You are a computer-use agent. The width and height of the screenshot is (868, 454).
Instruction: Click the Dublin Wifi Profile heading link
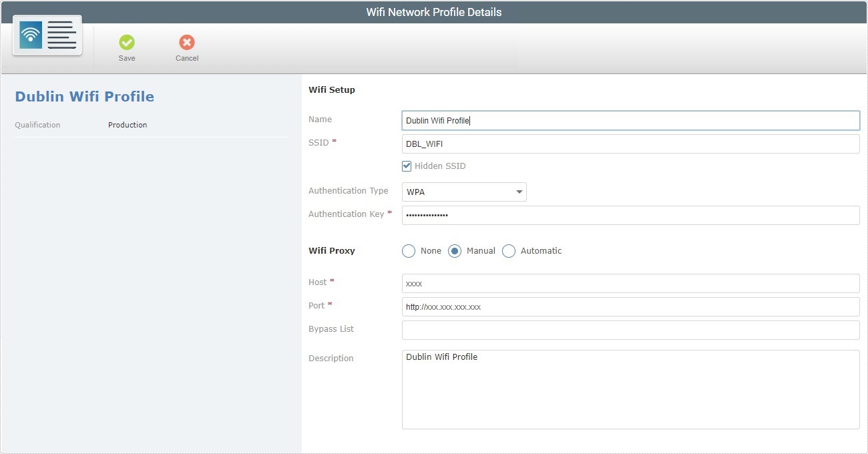coord(84,96)
